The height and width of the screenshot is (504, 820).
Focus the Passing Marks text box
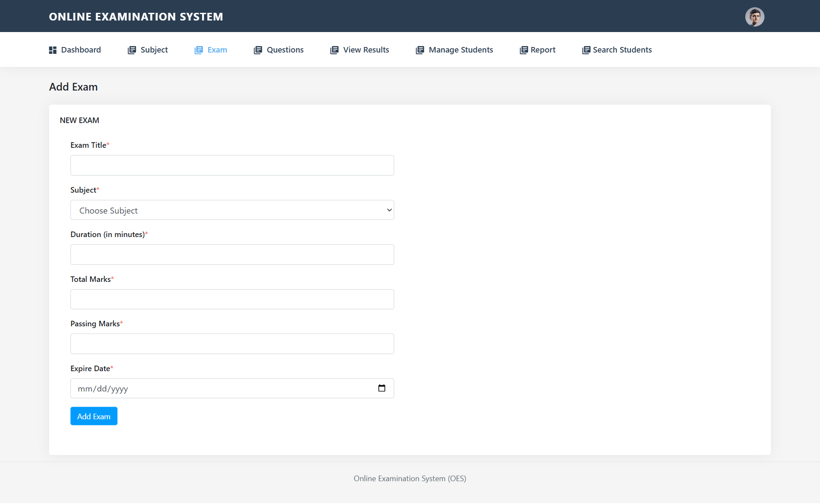click(x=232, y=343)
